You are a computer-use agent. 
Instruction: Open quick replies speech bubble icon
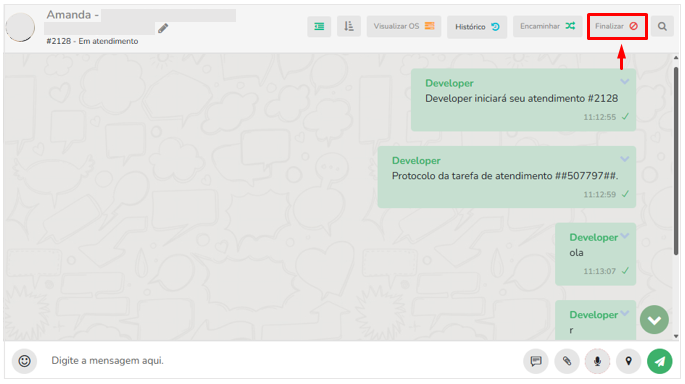tap(536, 361)
